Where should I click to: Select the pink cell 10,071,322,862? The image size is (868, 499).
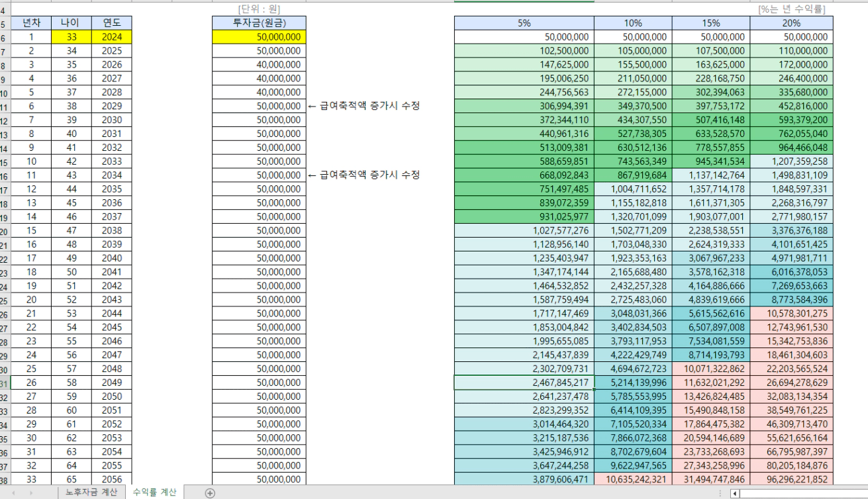(x=711, y=369)
